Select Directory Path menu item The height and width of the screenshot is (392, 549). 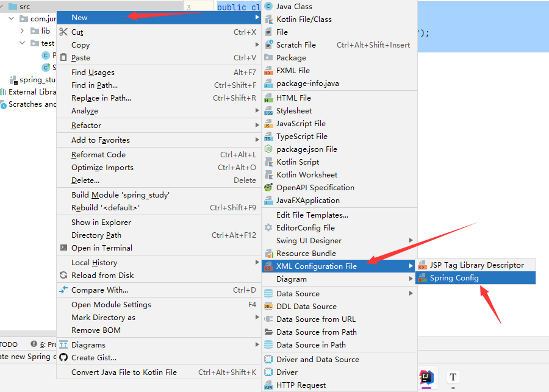point(159,235)
